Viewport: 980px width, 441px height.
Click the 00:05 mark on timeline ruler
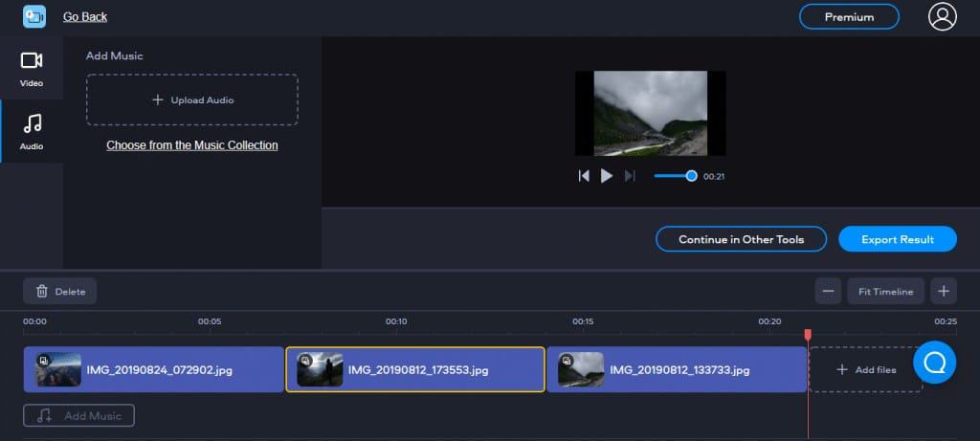210,321
